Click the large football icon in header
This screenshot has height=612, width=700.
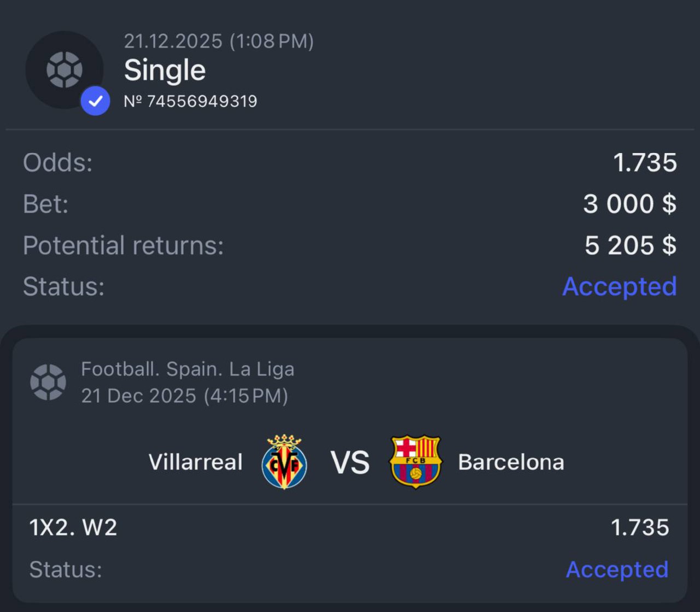[64, 69]
